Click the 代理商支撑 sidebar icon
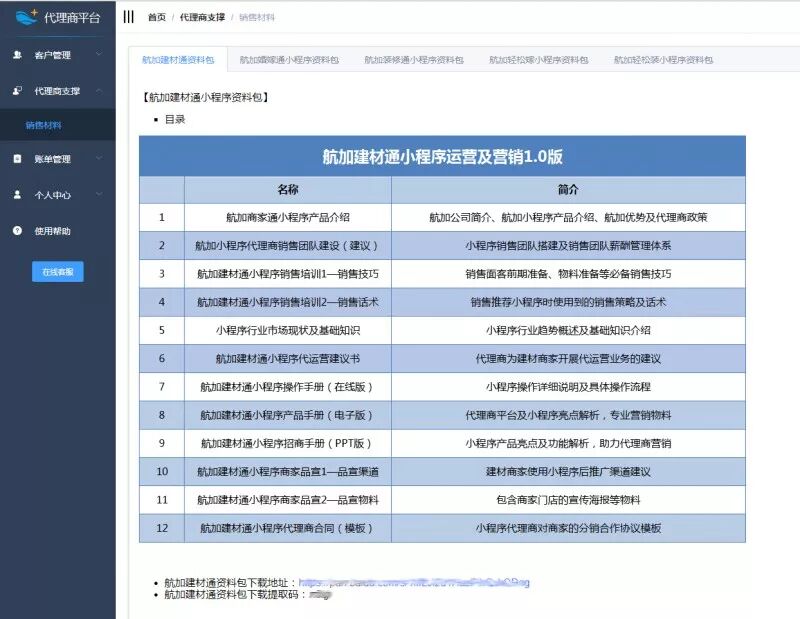 (x=17, y=91)
